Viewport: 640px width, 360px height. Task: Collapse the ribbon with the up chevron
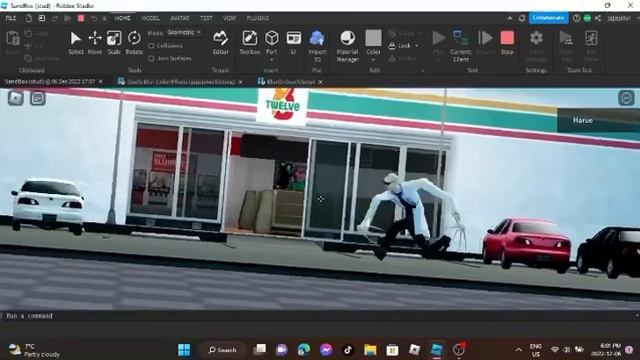pos(510,18)
